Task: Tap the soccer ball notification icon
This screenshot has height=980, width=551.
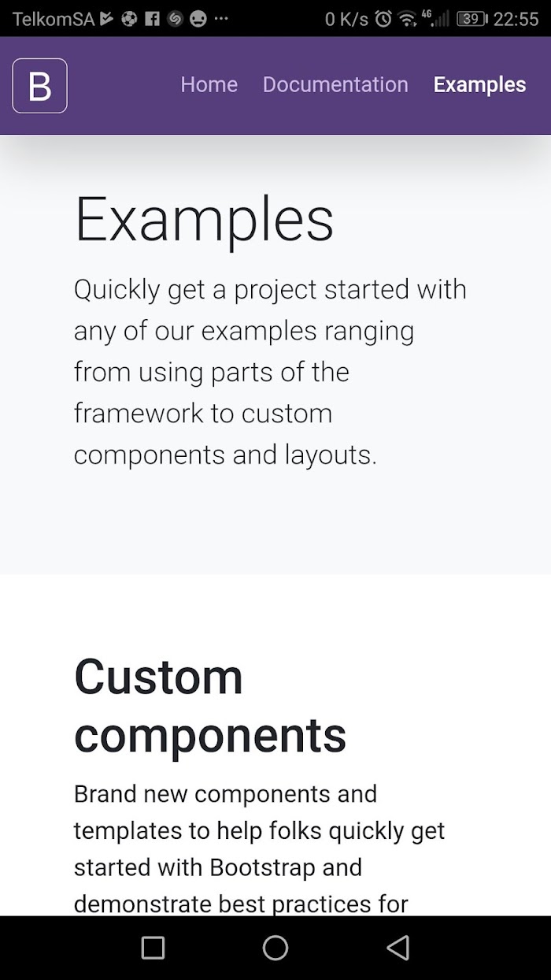Action: 129,19
